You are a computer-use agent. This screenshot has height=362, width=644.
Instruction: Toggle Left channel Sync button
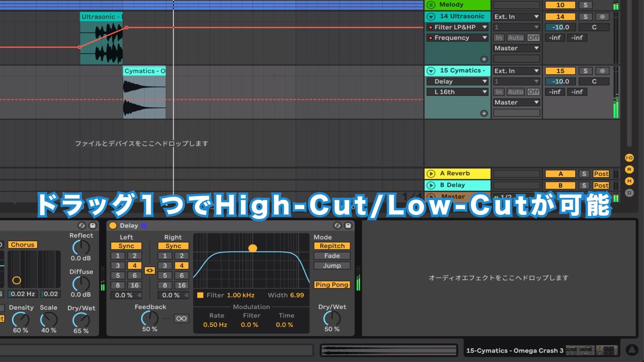(x=126, y=246)
